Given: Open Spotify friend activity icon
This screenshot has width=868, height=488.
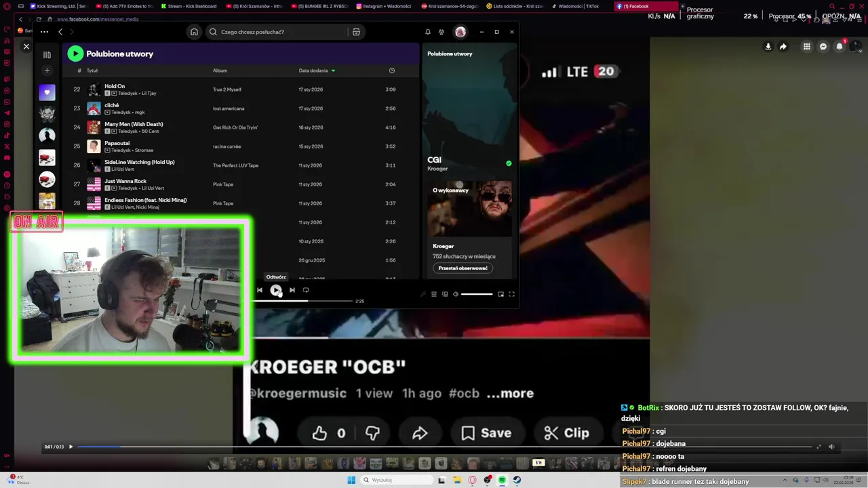Looking at the screenshot, I should tap(441, 32).
